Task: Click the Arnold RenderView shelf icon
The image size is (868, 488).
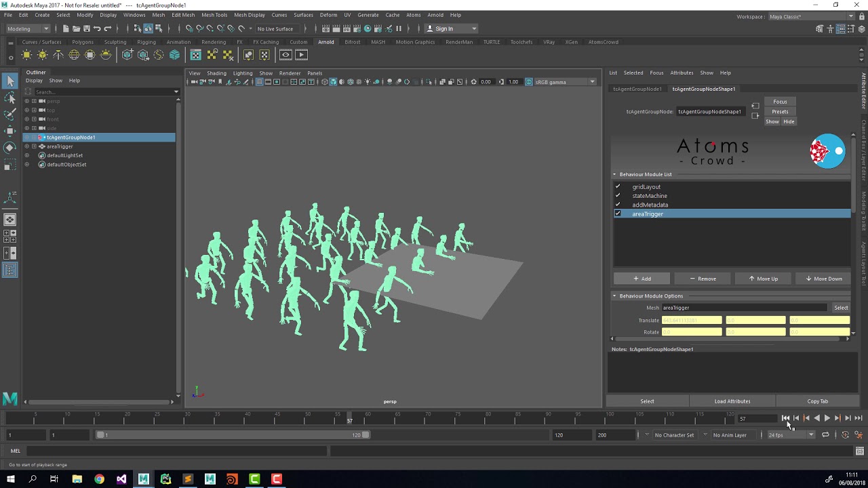Action: coord(285,55)
